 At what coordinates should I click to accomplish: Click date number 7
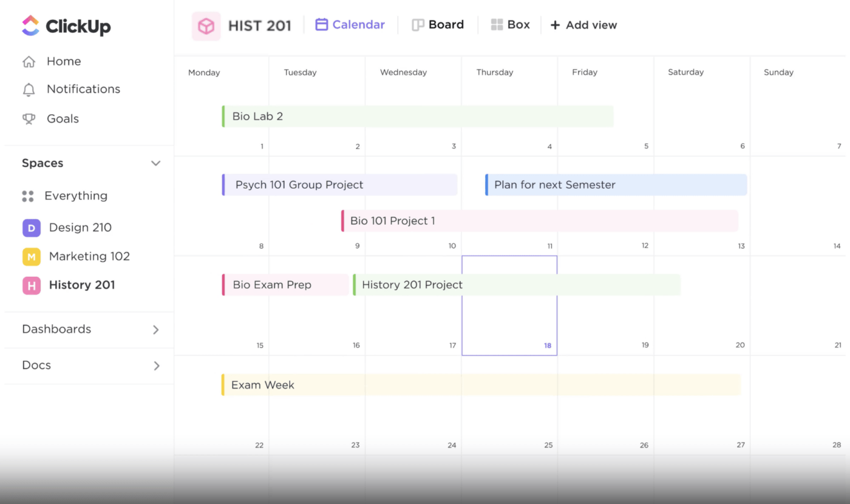click(x=839, y=146)
